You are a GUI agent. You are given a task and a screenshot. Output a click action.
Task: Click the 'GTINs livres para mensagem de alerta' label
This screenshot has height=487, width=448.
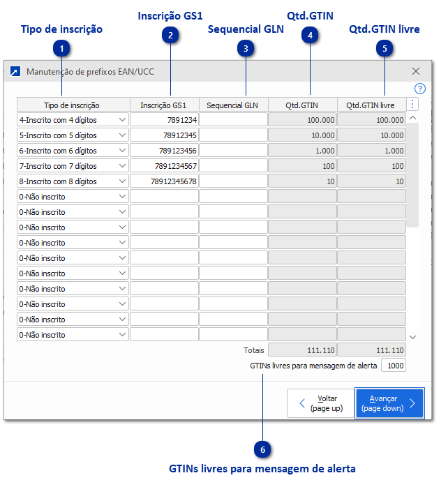(x=313, y=366)
